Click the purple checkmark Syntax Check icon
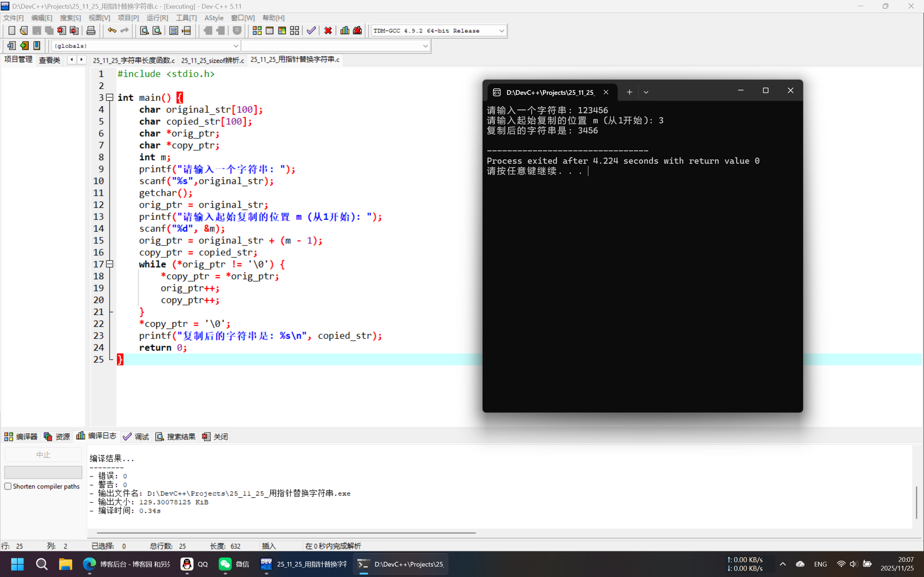The width and height of the screenshot is (924, 577). pos(311,31)
